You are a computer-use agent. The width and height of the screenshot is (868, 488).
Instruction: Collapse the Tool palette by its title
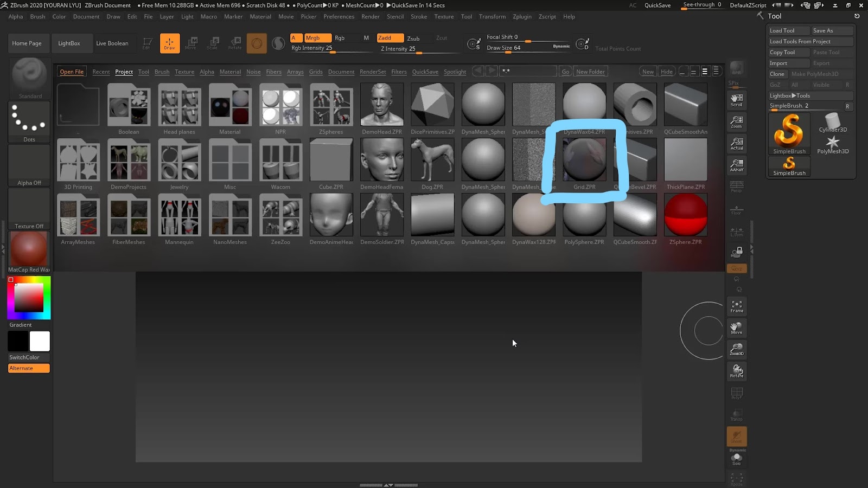tap(775, 16)
